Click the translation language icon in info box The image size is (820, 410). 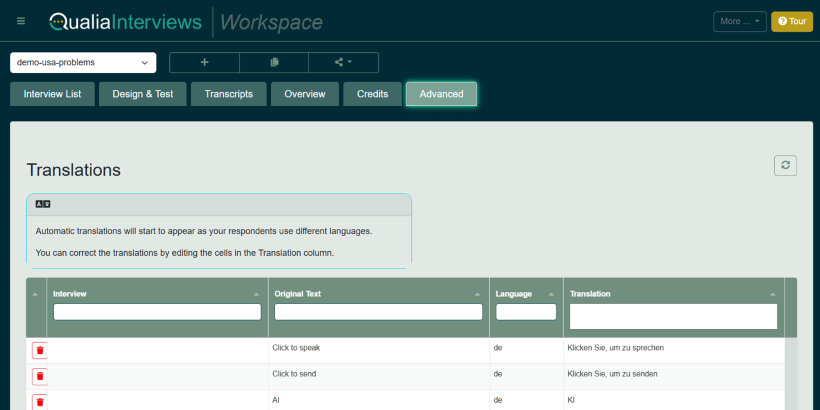coord(43,204)
